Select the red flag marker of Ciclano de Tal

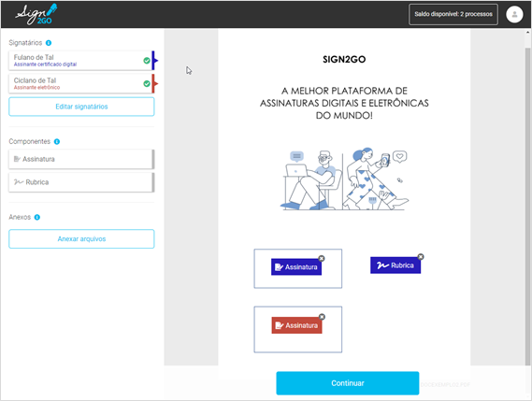tap(154, 83)
